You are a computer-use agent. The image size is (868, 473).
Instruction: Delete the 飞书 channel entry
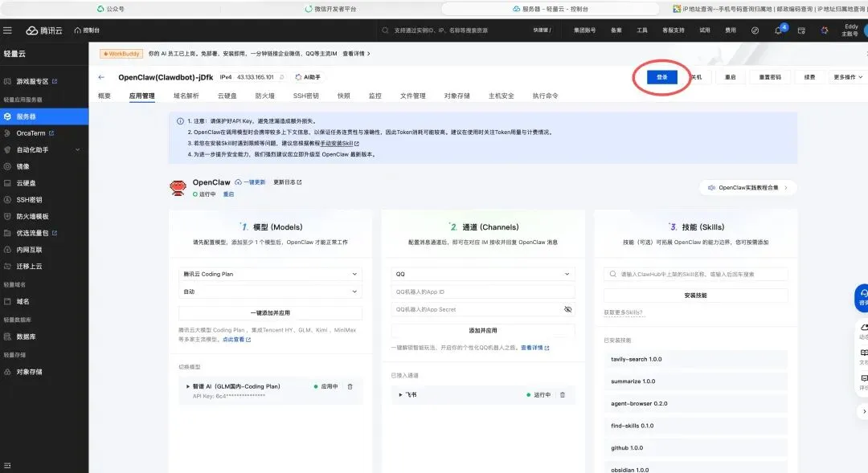(x=563, y=395)
